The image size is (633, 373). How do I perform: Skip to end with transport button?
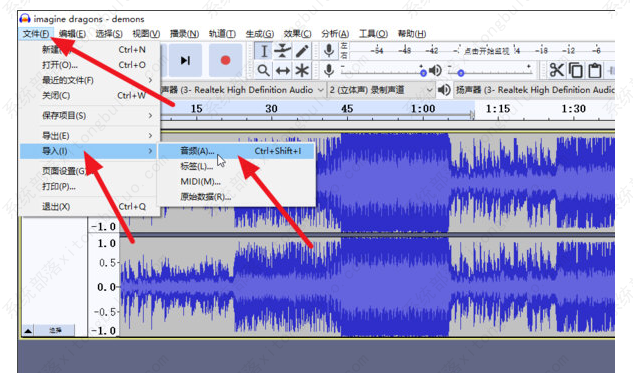click(185, 60)
